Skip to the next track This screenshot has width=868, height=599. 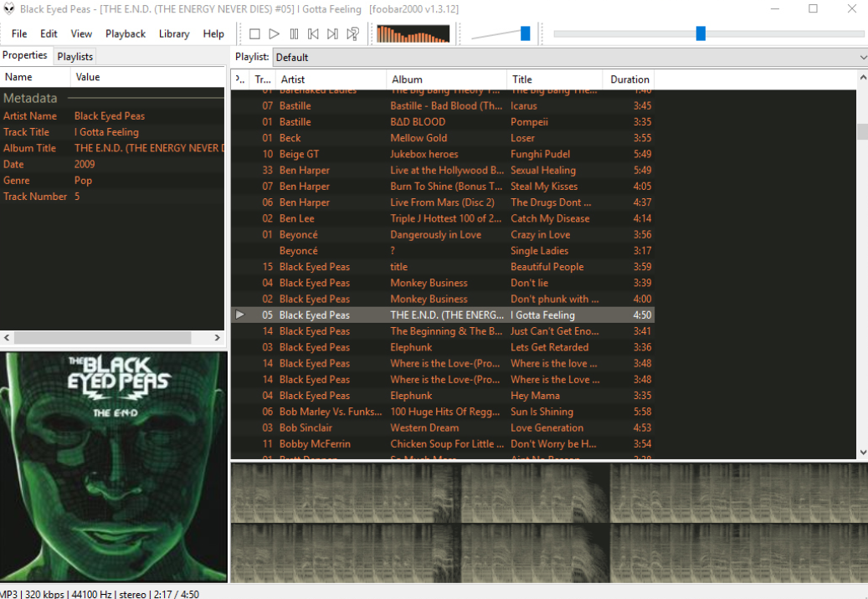[x=332, y=34]
